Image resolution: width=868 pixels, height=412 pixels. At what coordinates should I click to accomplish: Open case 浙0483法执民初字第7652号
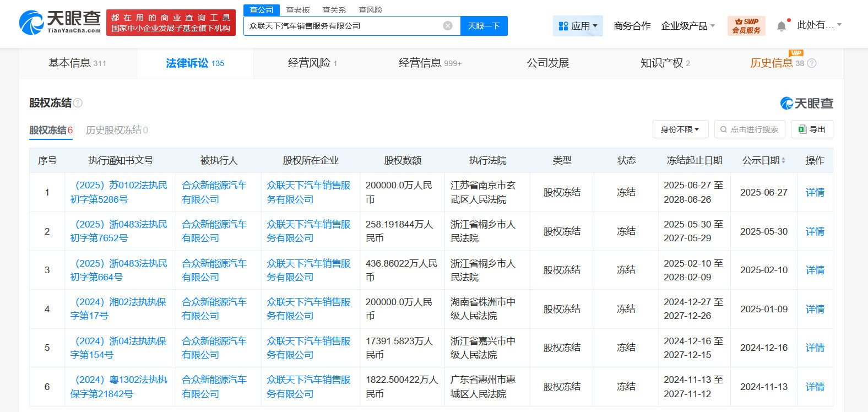[119, 231]
